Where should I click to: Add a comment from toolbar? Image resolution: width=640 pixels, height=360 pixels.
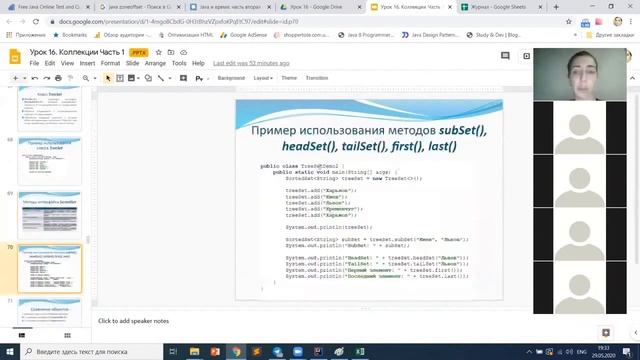[183, 78]
